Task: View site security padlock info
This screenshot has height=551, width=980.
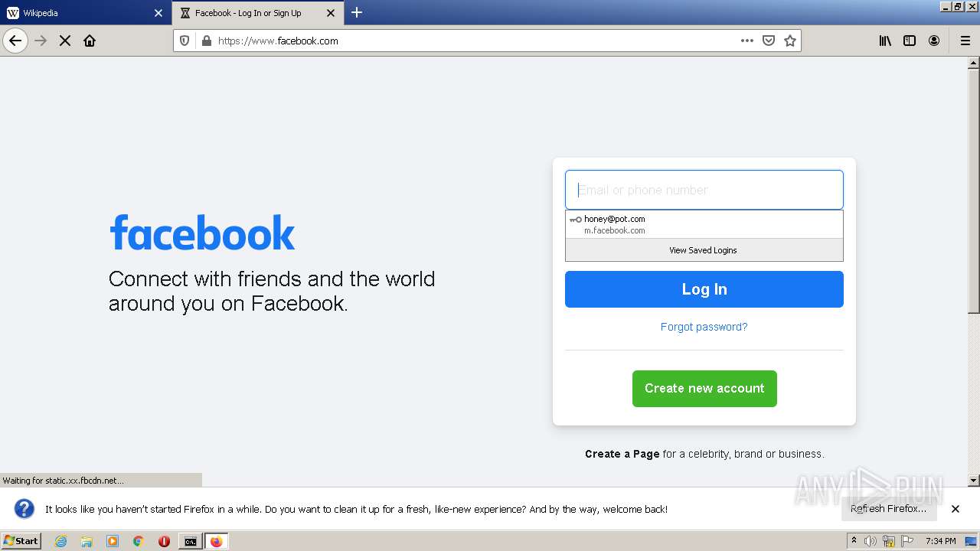Action: point(205,41)
